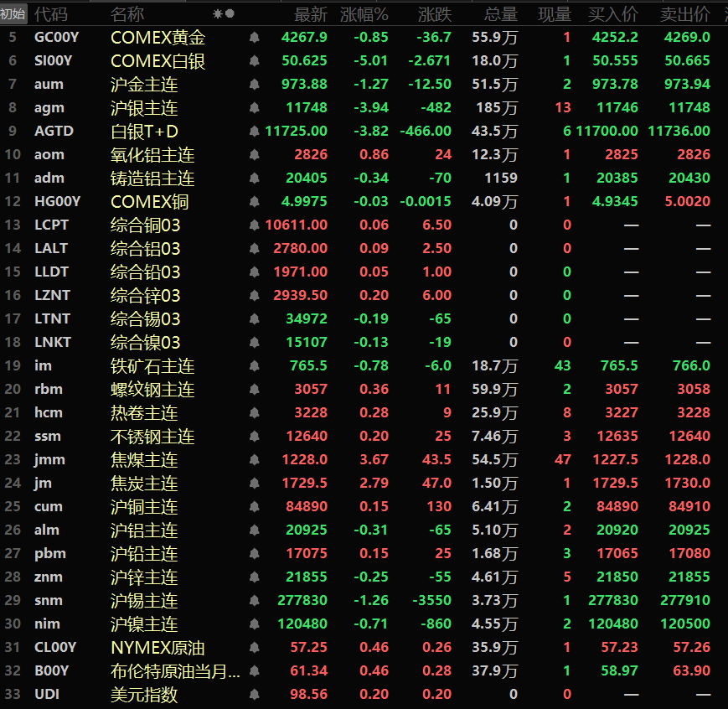728x709 pixels.
Task: Click the 买入价 column header
Action: pos(613,14)
